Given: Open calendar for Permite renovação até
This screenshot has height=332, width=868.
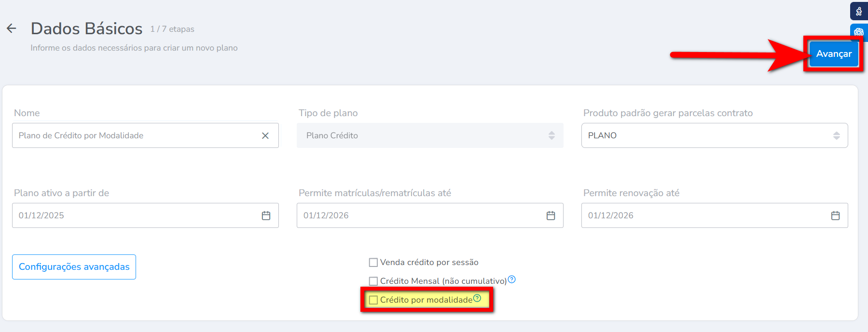Looking at the screenshot, I should 835,215.
